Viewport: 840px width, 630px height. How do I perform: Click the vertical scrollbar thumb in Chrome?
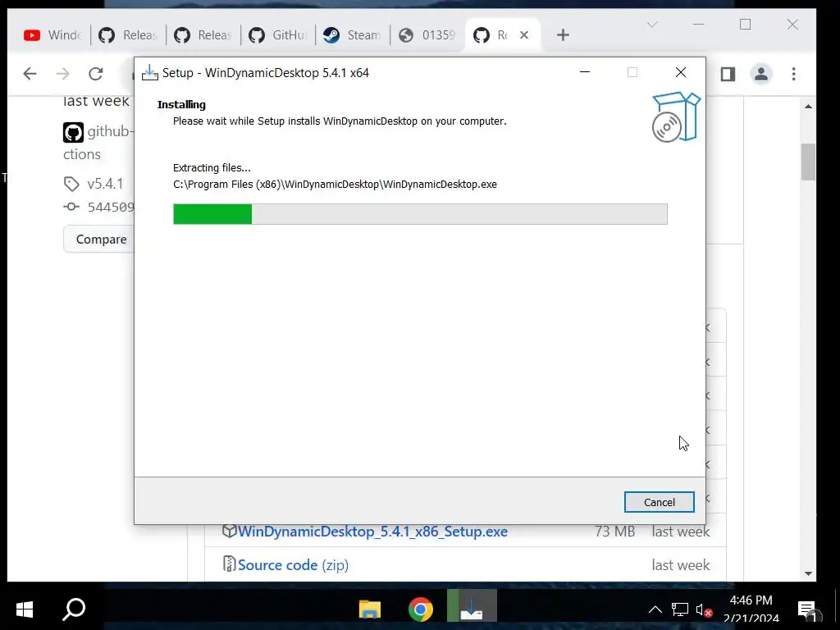pyautogui.click(x=808, y=162)
